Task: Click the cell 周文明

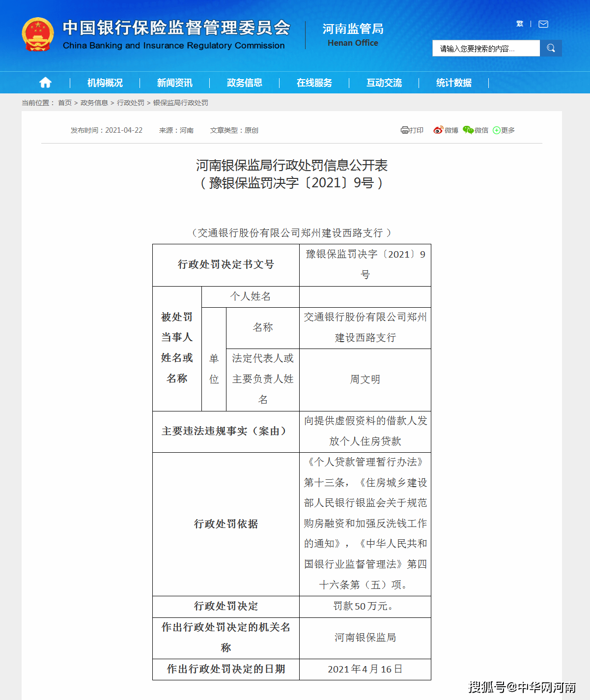Action: coord(365,379)
